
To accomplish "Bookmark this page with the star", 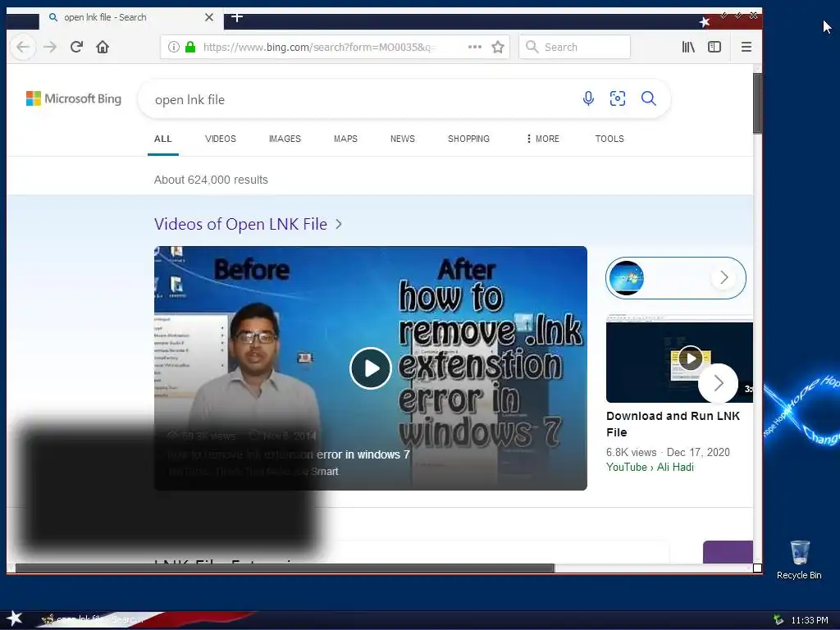I will [498, 47].
